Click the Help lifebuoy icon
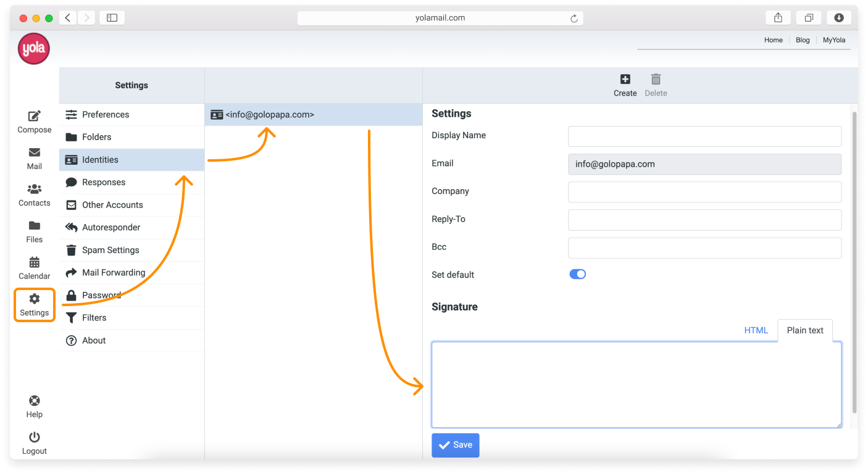Viewport: 868px width, 474px height. click(x=35, y=401)
